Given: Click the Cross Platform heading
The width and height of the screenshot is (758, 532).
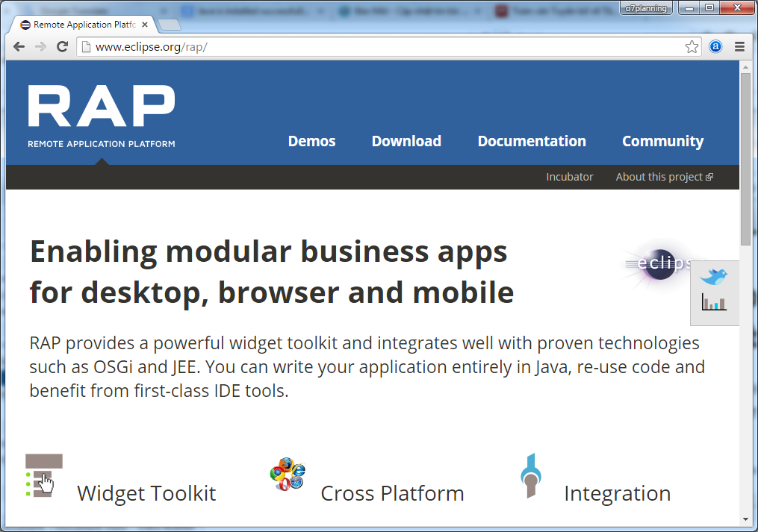Looking at the screenshot, I should click(x=392, y=493).
